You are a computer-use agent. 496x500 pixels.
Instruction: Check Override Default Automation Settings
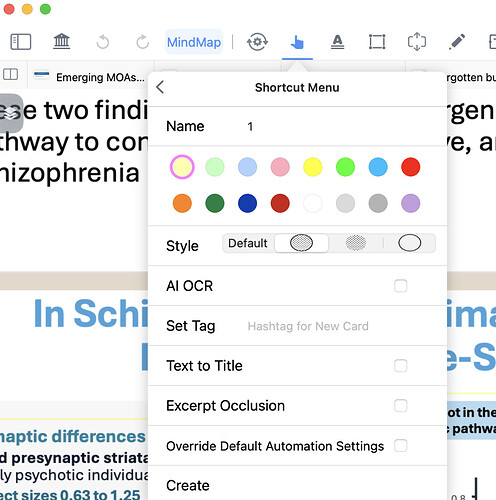pyautogui.click(x=400, y=446)
